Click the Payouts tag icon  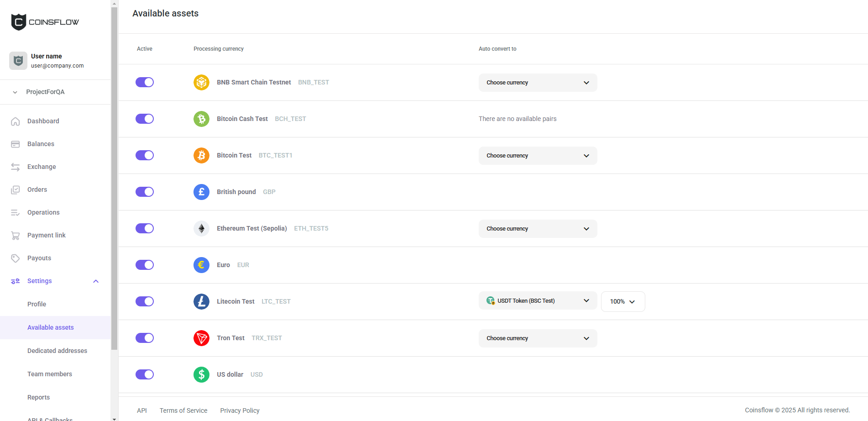tap(16, 258)
